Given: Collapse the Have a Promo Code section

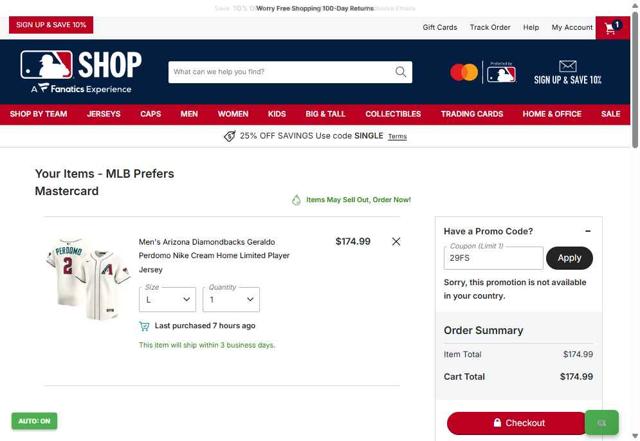Looking at the screenshot, I should point(588,231).
